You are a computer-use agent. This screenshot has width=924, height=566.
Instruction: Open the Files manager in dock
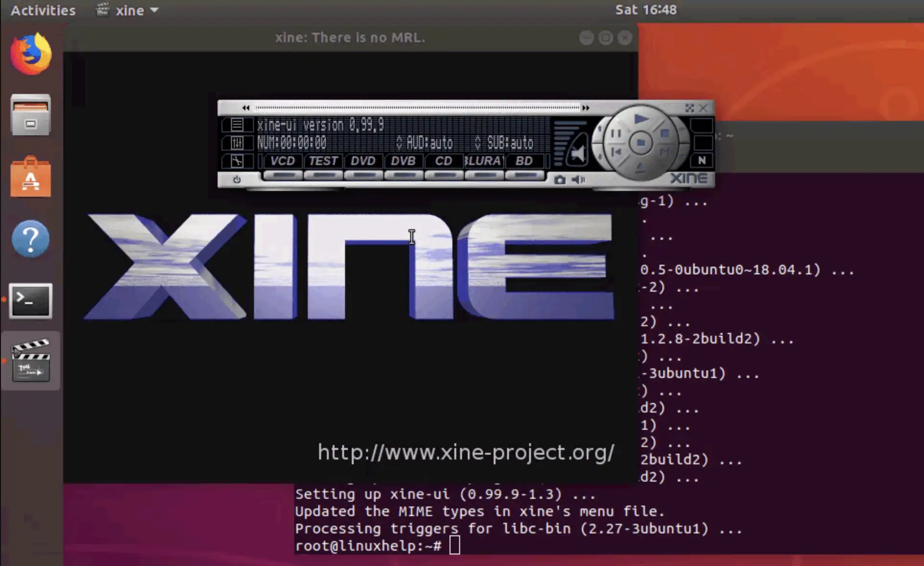pyautogui.click(x=31, y=115)
